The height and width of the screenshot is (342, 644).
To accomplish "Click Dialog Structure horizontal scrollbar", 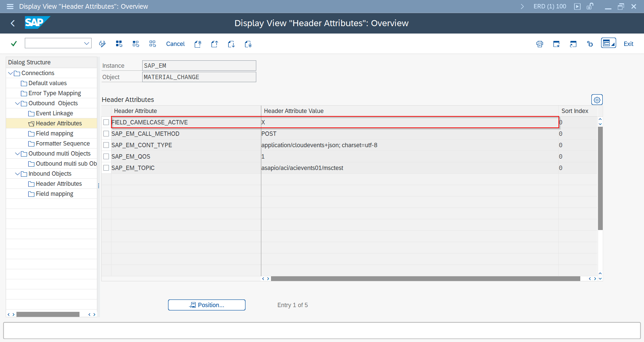I will click(x=48, y=315).
